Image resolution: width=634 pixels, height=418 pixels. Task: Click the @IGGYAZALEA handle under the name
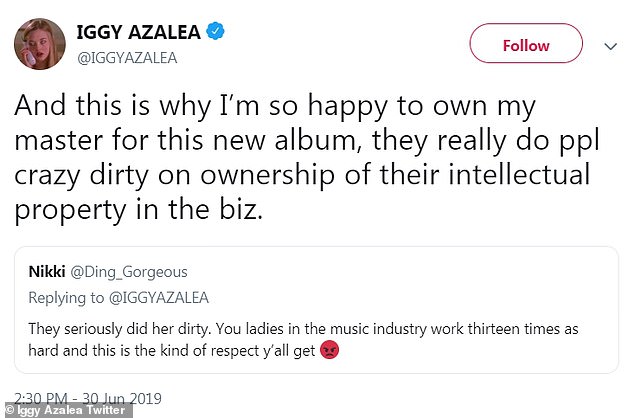click(127, 58)
